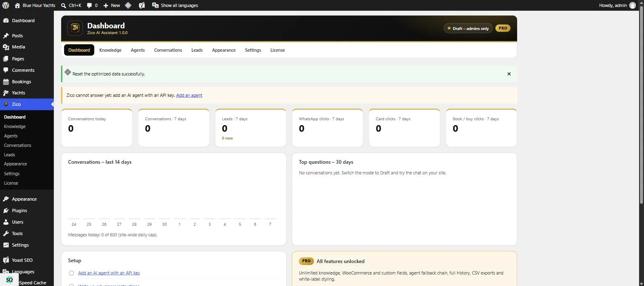This screenshot has height=286, width=644.
Task: Click the "0 new" leads text
Action: [227, 138]
